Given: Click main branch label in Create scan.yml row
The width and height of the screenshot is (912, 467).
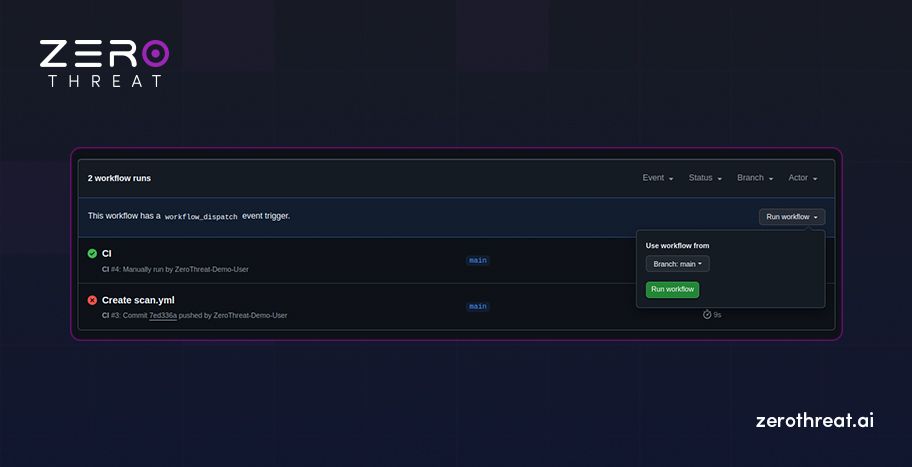Looking at the screenshot, I should [478, 306].
